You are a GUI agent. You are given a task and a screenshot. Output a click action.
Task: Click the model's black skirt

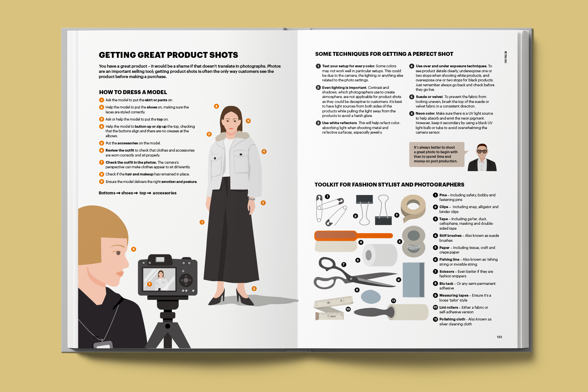coord(229,235)
